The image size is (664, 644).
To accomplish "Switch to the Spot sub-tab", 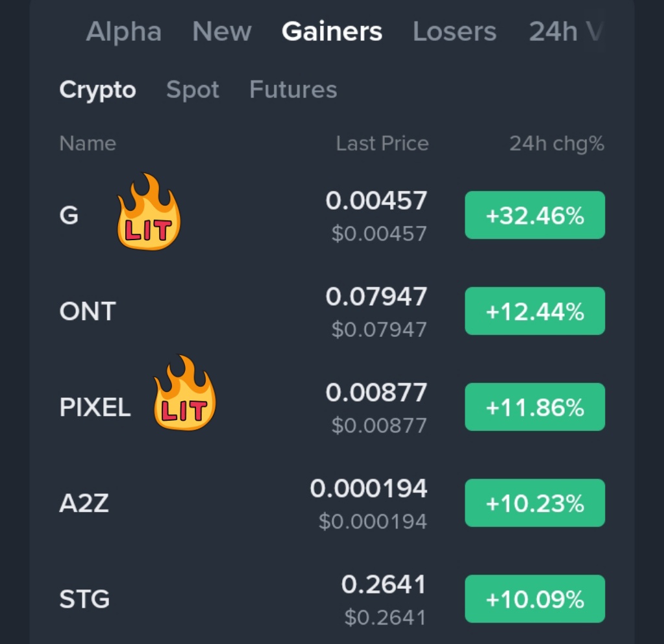I will pyautogui.click(x=193, y=90).
